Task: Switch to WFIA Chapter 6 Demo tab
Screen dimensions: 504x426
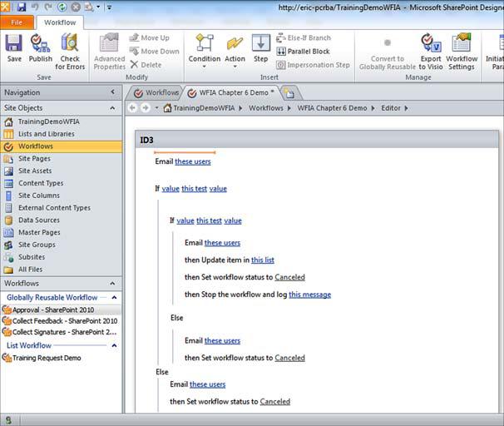Action: click(x=230, y=93)
